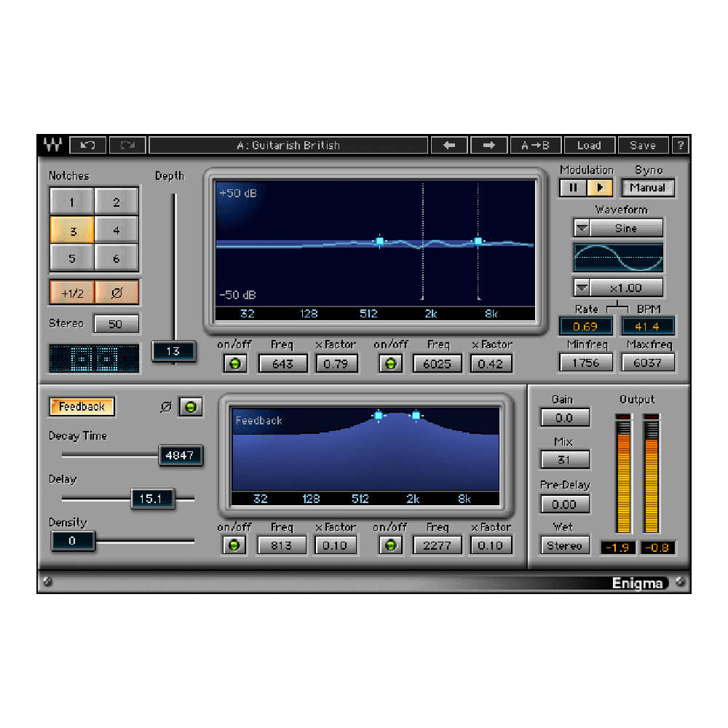Viewport: 728px width, 728px height.
Task: Click the feedback Freq field 2277
Action: pos(438,545)
